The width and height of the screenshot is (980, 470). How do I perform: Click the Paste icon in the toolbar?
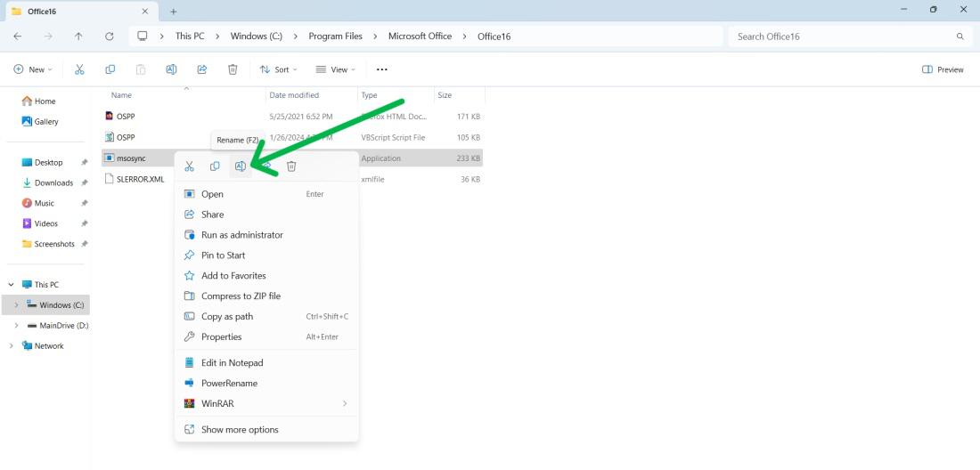141,69
